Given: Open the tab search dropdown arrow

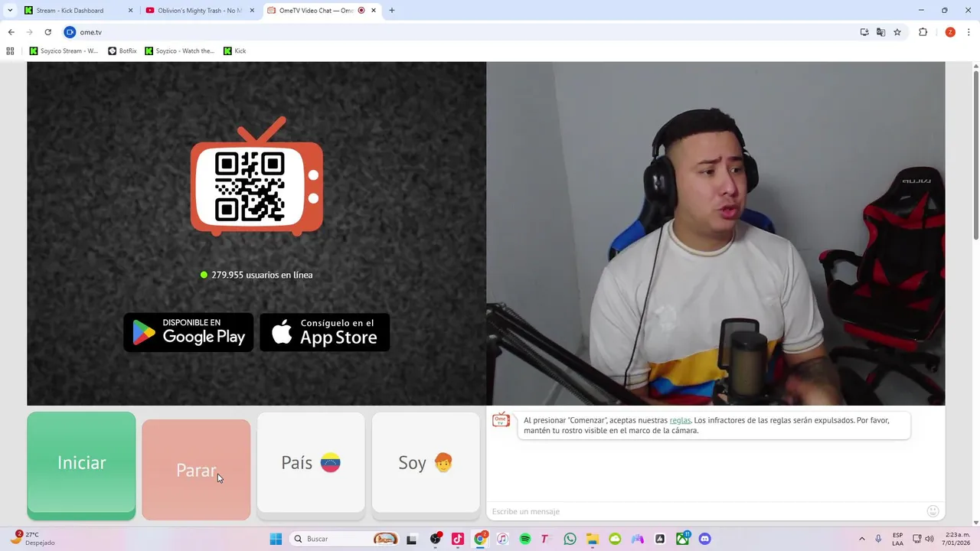Looking at the screenshot, I should point(10,11).
